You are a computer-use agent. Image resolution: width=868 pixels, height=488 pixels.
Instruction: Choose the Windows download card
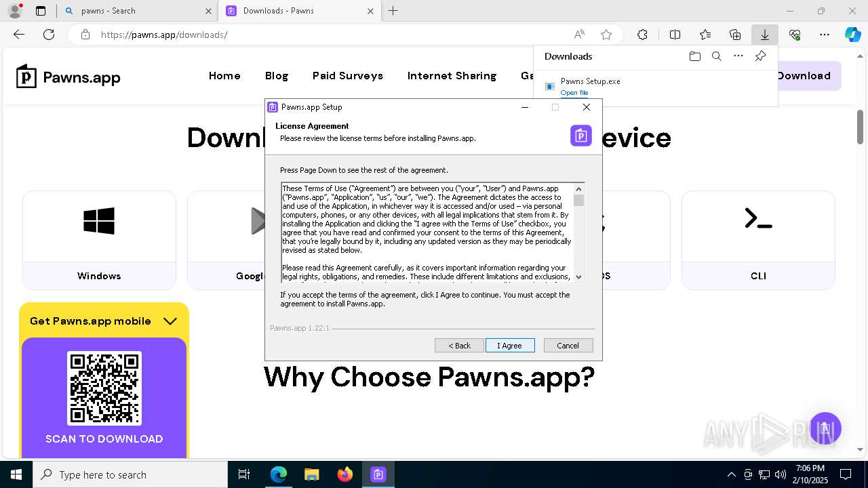(99, 240)
